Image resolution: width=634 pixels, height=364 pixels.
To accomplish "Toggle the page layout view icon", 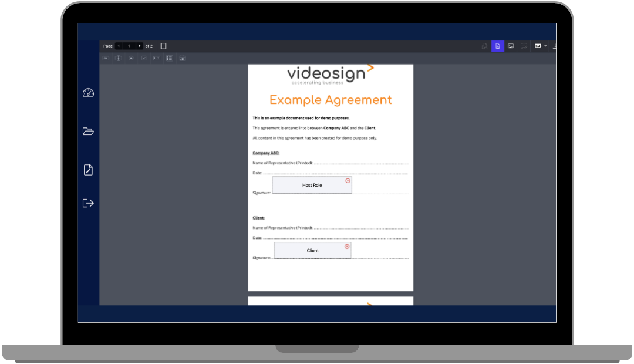I will click(164, 46).
